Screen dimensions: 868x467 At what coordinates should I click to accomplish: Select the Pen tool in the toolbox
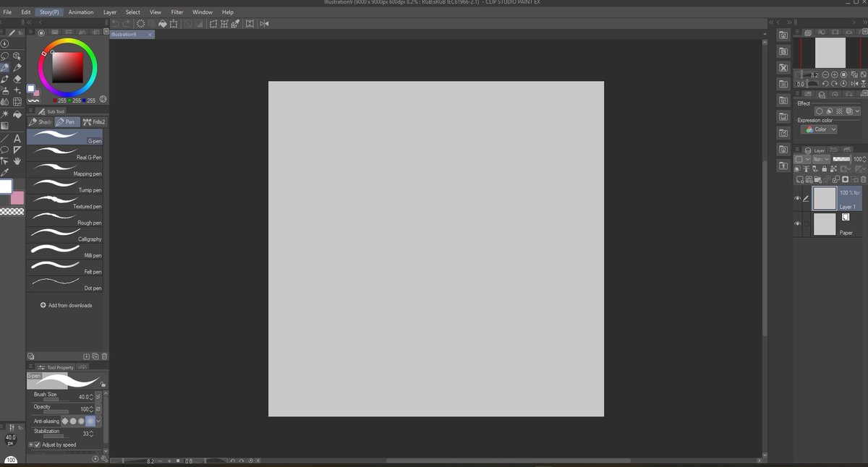(x=5, y=68)
